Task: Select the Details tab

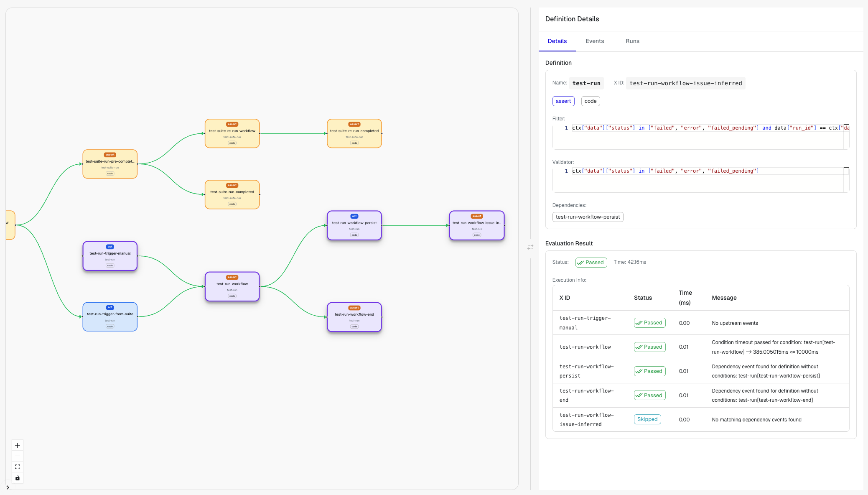Action: [557, 41]
